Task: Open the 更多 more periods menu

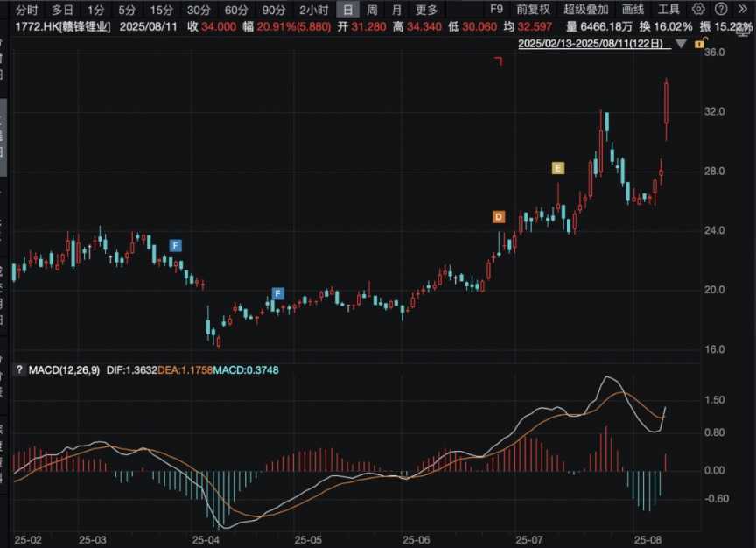Action: [x=426, y=10]
